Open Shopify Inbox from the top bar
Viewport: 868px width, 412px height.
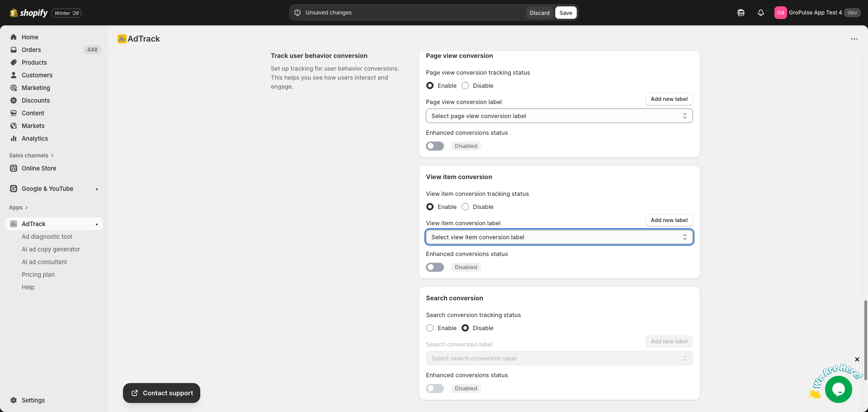pyautogui.click(x=741, y=13)
